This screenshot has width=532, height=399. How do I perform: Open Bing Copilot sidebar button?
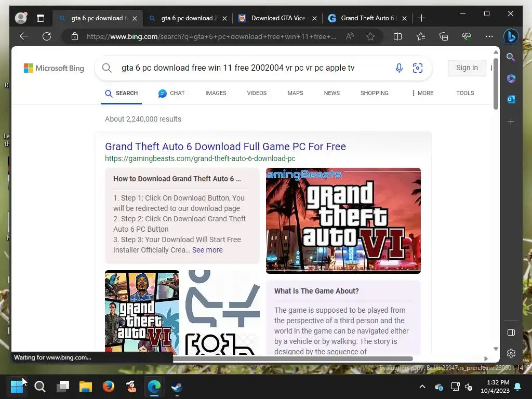point(511,36)
